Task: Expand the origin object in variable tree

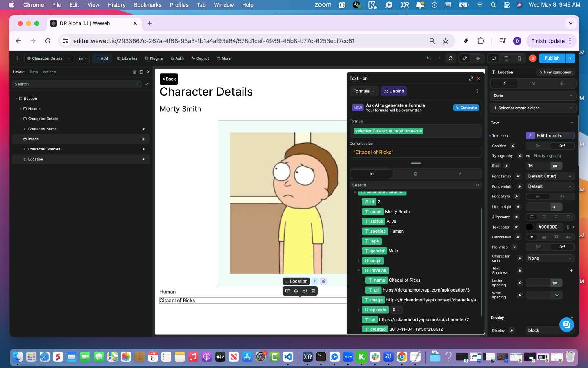Action: 359,261
